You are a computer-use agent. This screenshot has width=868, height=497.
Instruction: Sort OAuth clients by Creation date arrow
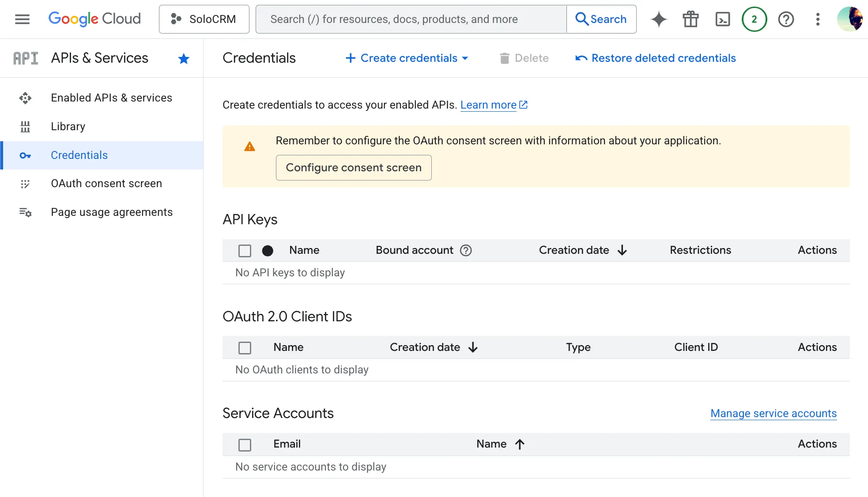click(x=473, y=347)
